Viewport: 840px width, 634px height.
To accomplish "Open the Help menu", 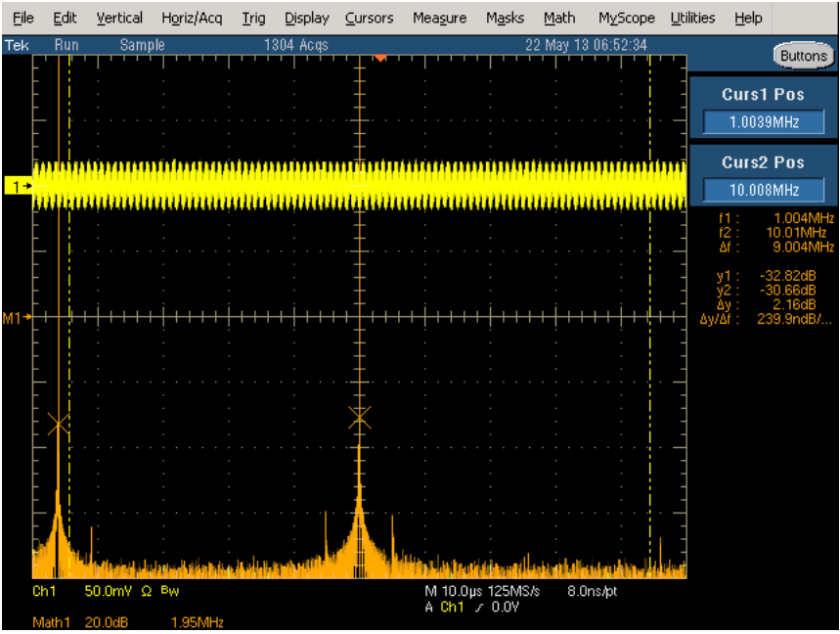I will [748, 19].
